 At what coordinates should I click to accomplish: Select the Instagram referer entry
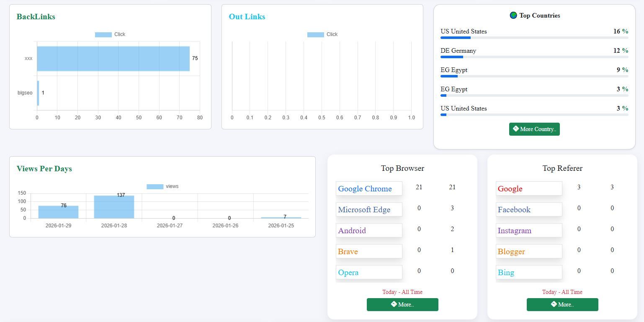[x=529, y=230]
